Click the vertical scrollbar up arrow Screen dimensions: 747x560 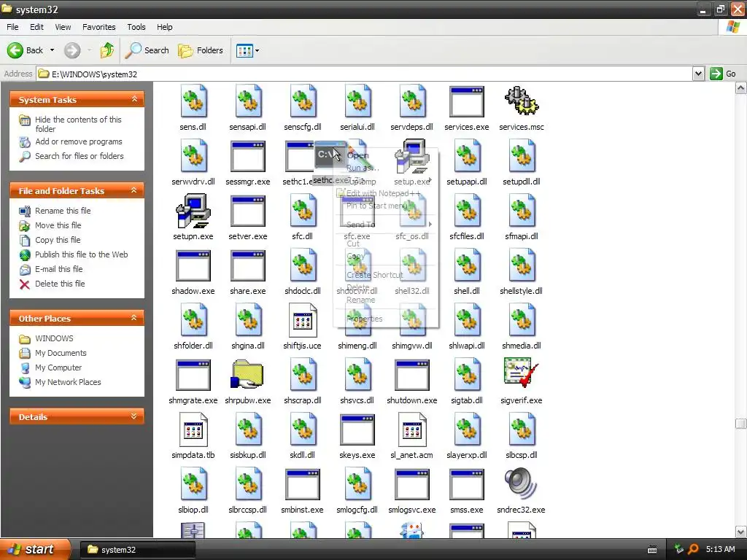pos(741,88)
